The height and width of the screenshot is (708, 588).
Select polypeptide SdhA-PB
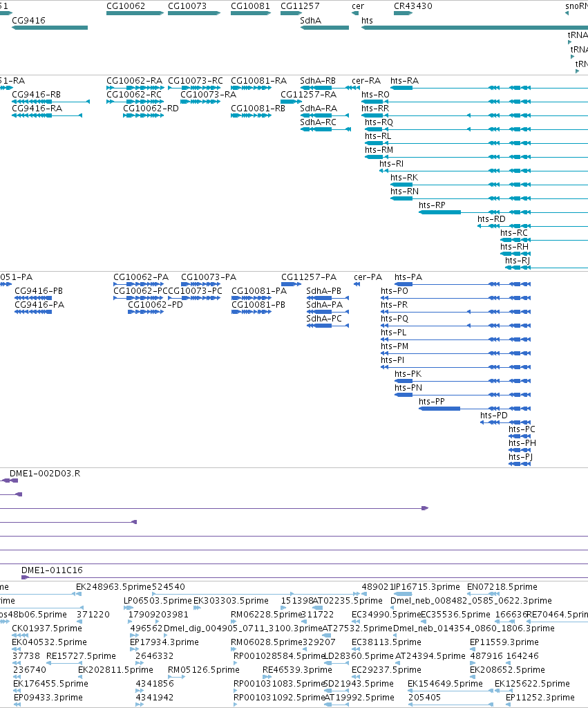tap(328, 298)
